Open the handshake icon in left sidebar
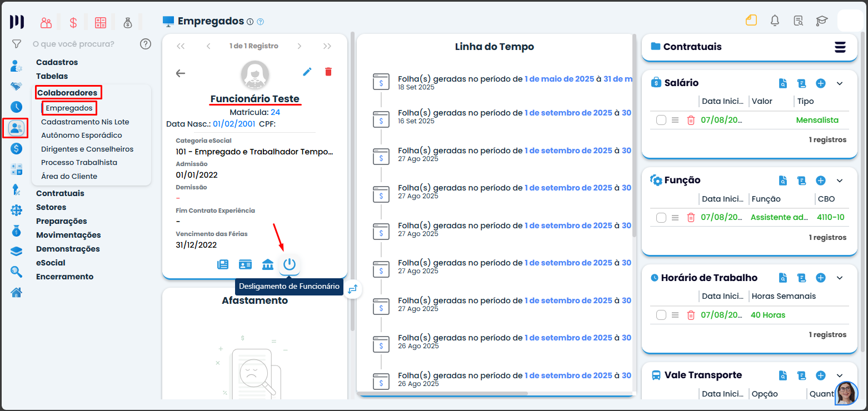 17,87
